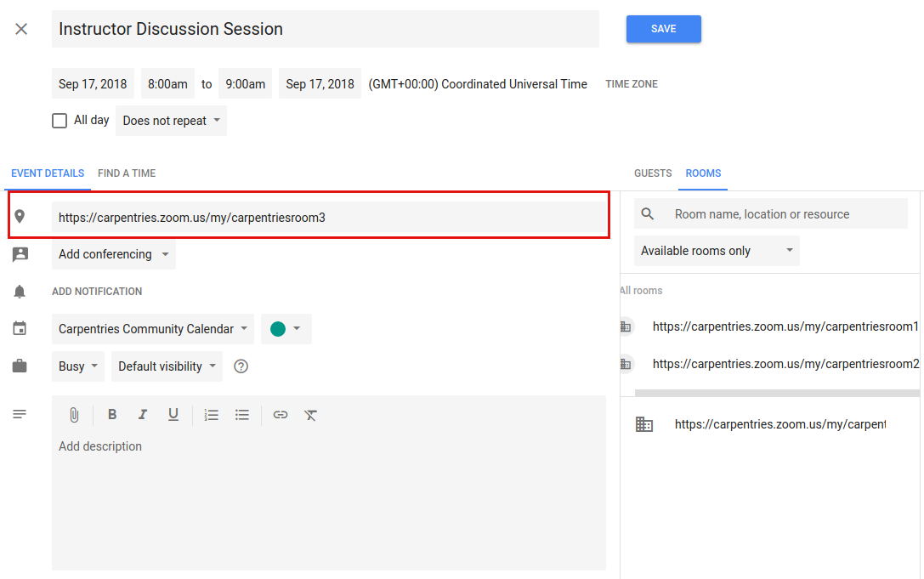Open visibility help question mark icon
924x579 pixels.
[x=241, y=366]
